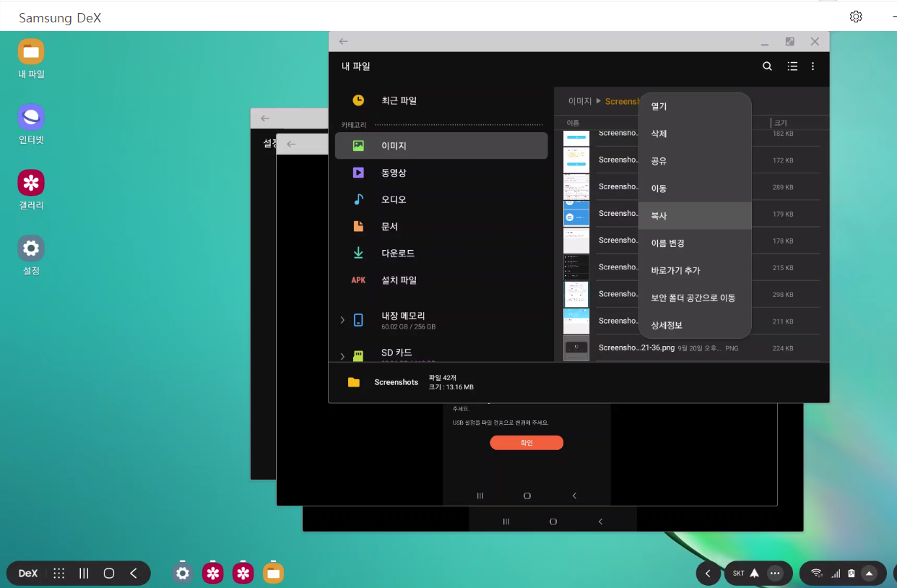Click the 178 KB size value
The height and width of the screenshot is (588, 897).
click(x=783, y=241)
